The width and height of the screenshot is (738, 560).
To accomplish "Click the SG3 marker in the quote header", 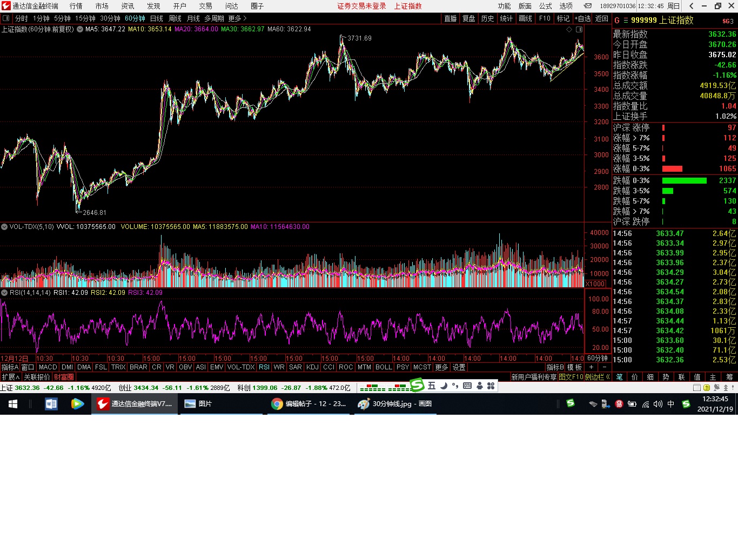I will 728,21.
